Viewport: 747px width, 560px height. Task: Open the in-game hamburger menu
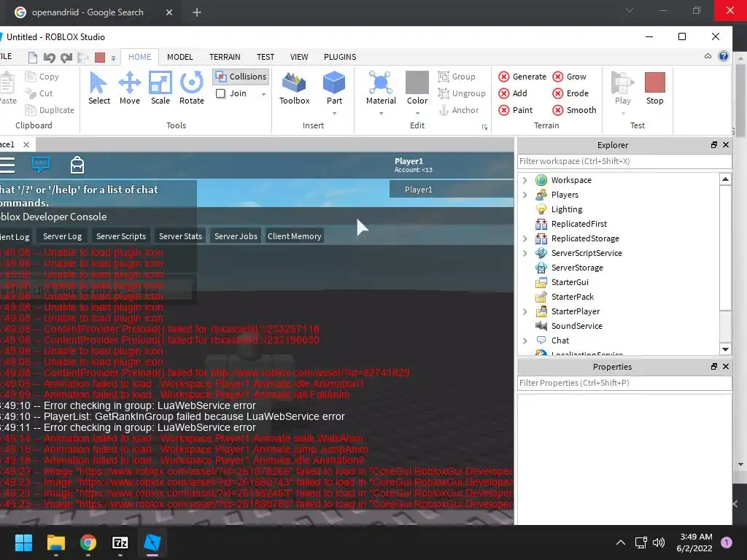(x=7, y=165)
